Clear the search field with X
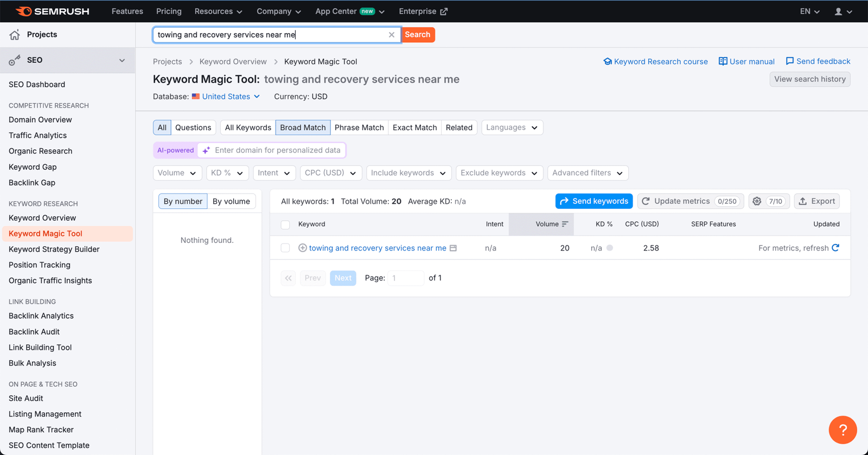868x455 pixels. coord(391,35)
